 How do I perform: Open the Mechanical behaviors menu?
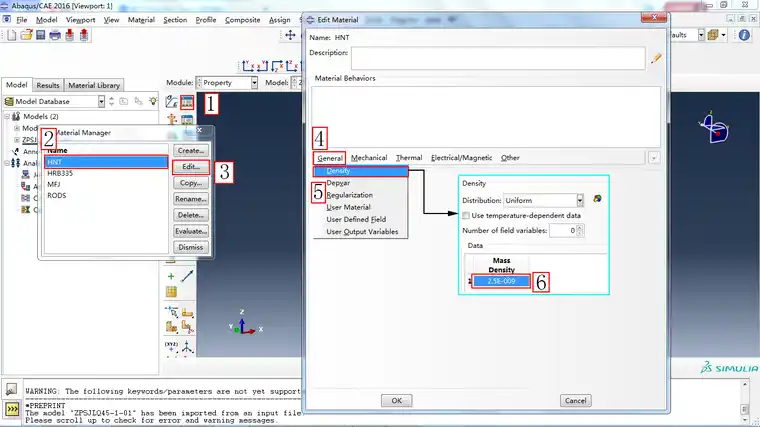click(x=369, y=158)
